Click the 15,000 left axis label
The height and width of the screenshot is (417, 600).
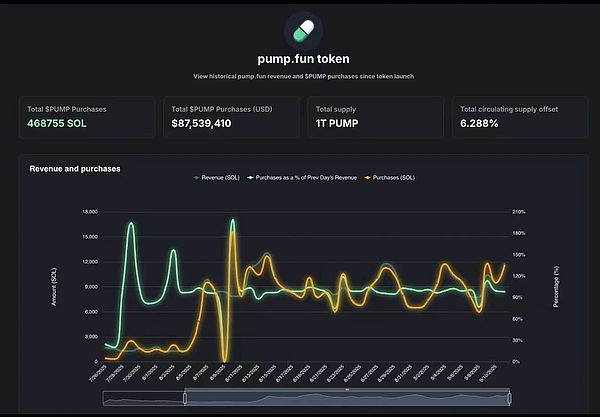pos(90,237)
